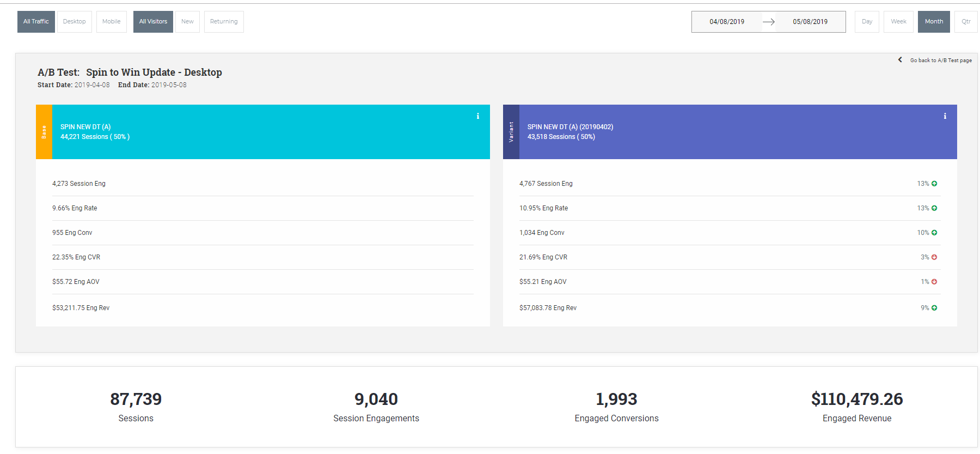Go back to A/B Test page
Image resolution: width=980 pixels, height=454 pixels.
[940, 60]
